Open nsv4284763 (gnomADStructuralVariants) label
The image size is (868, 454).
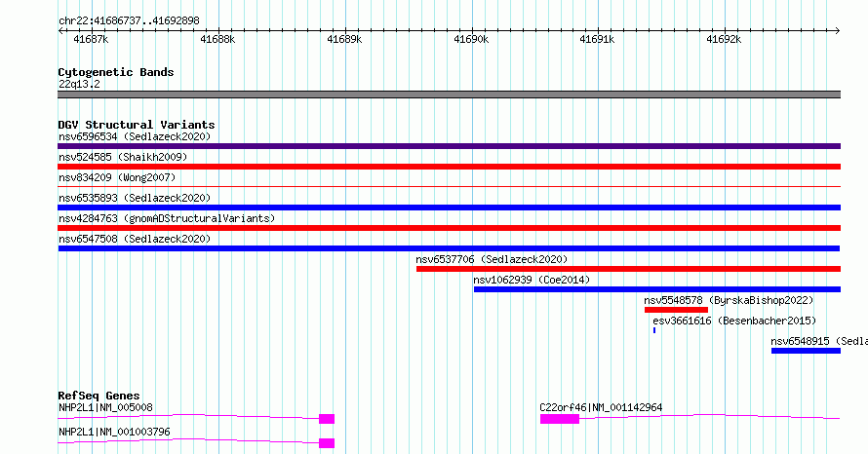167,218
